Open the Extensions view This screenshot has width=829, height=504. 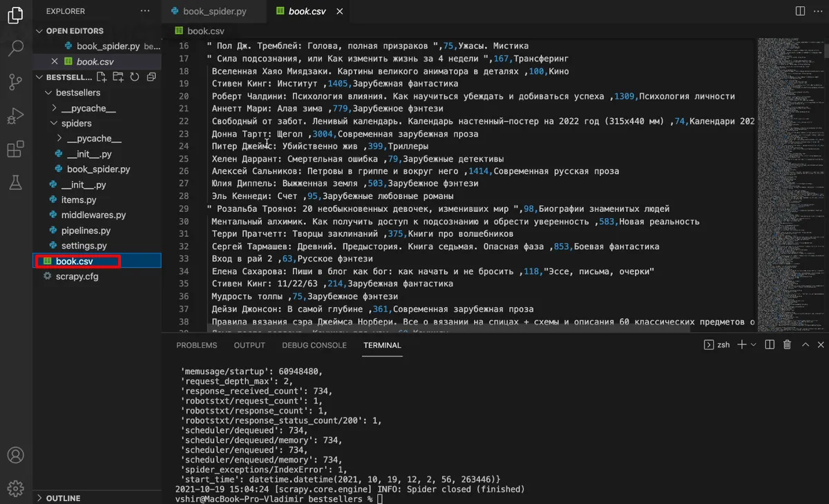coord(15,149)
